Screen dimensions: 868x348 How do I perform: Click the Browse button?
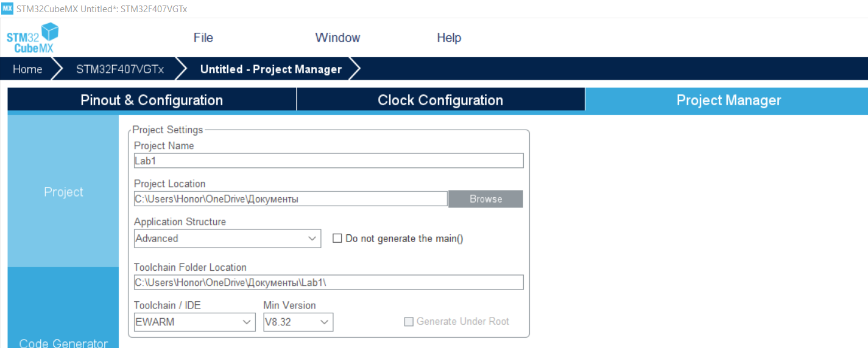tap(486, 199)
